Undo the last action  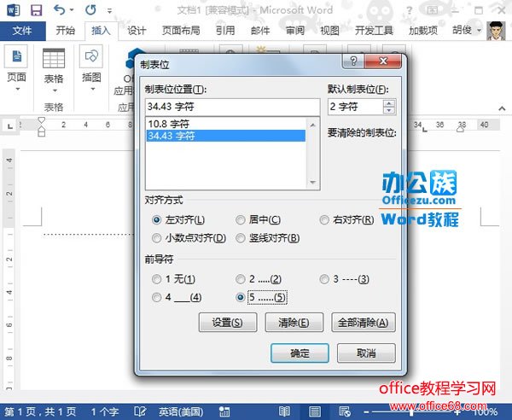(x=60, y=10)
